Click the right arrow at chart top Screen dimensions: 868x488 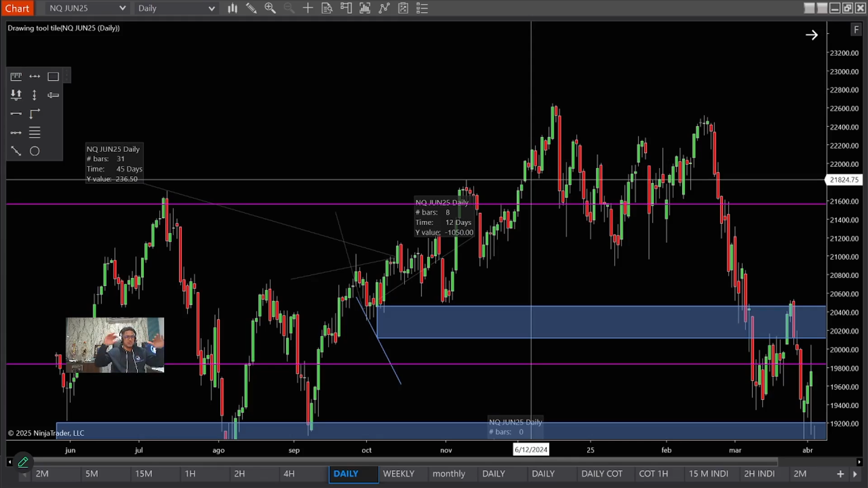coord(811,35)
